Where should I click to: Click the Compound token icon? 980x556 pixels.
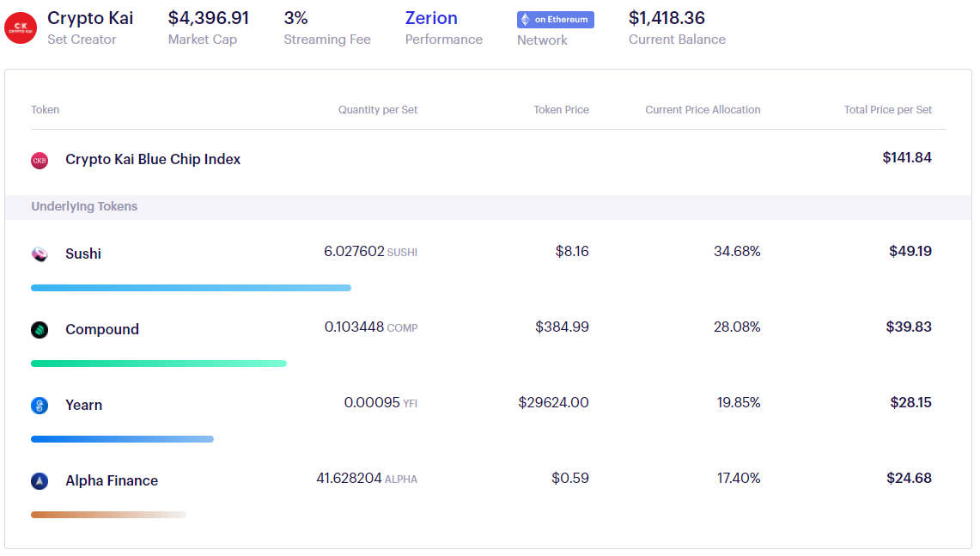coord(40,330)
